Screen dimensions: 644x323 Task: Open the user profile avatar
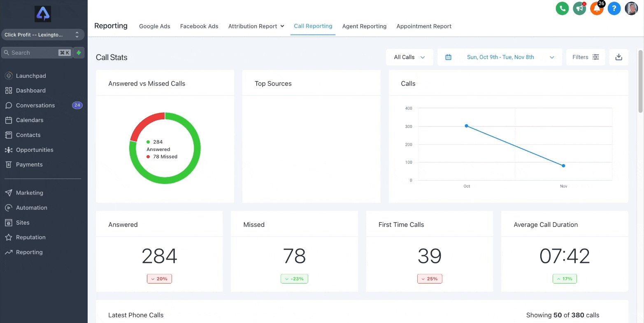(x=631, y=8)
